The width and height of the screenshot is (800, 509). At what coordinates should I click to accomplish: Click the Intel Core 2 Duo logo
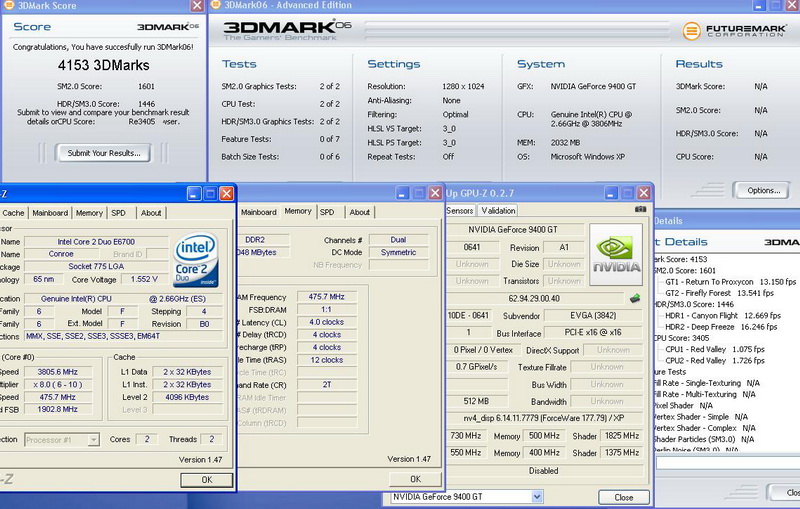point(196,260)
